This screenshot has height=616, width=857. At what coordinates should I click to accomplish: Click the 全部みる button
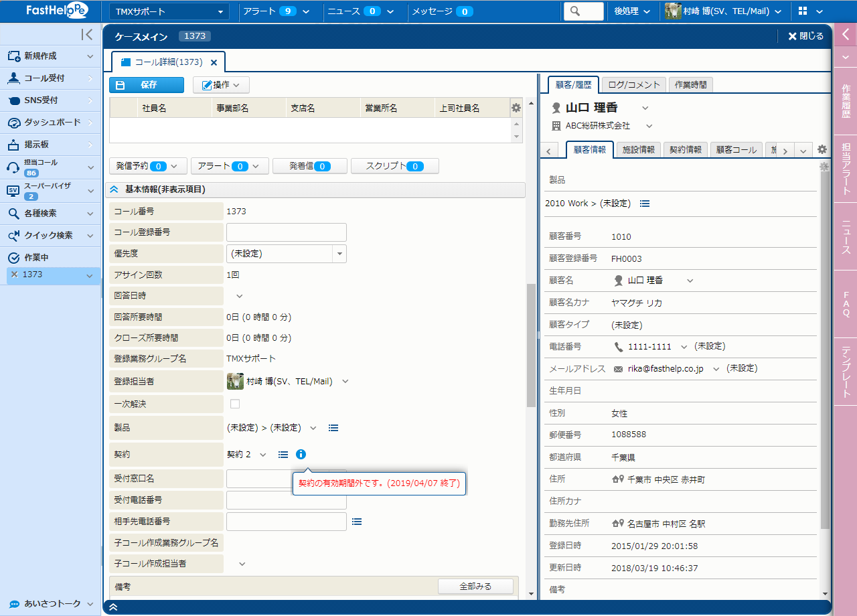475,587
